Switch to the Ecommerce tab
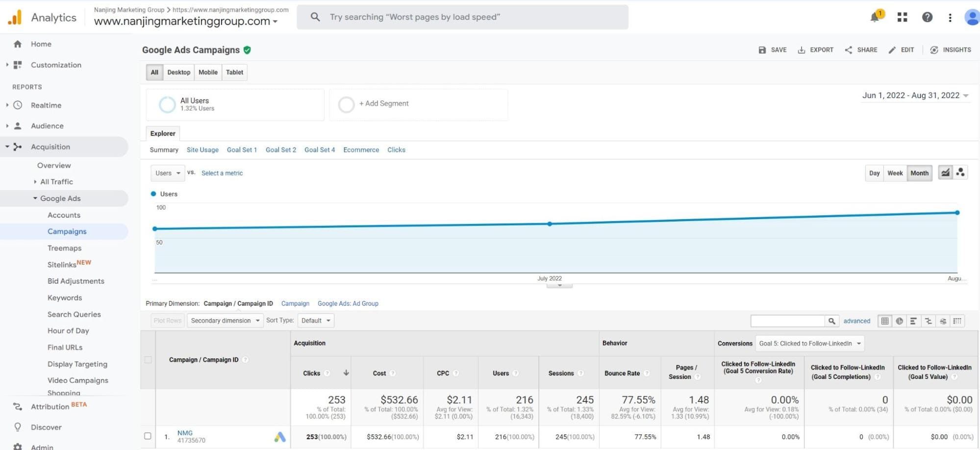This screenshot has width=980, height=450. (x=361, y=150)
